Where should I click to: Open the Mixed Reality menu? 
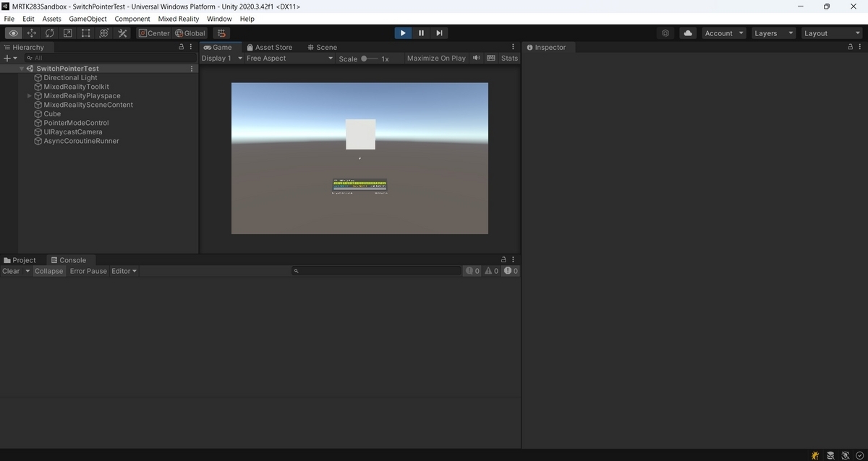(179, 19)
